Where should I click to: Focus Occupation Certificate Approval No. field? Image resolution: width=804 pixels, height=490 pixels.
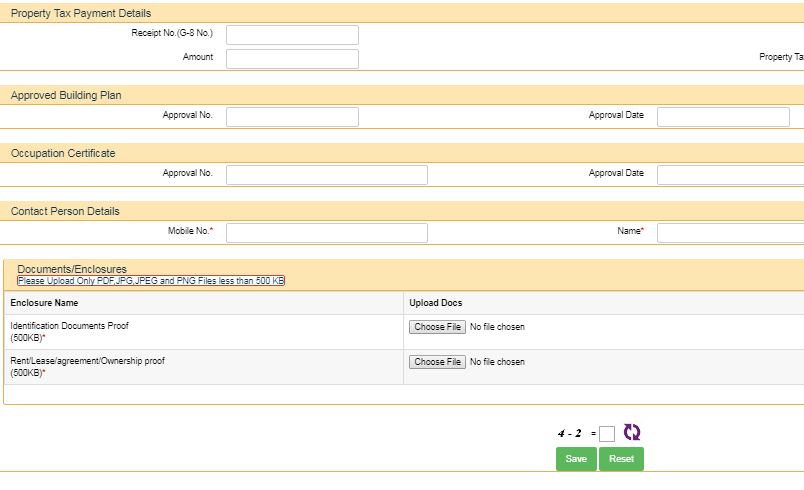click(326, 175)
